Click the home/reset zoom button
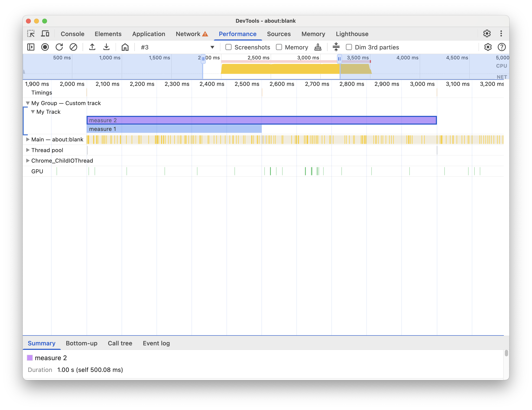Screen dimensions: 532x410 click(x=125, y=47)
